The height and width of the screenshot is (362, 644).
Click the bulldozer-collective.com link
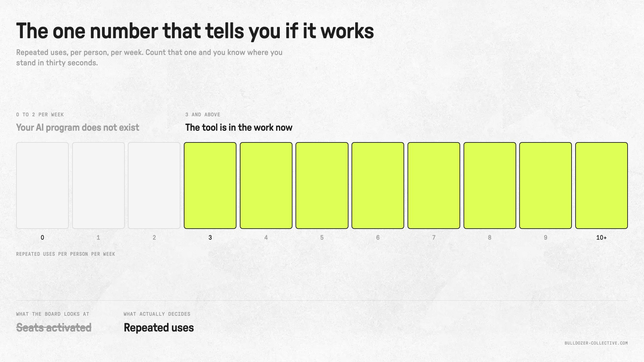596,343
